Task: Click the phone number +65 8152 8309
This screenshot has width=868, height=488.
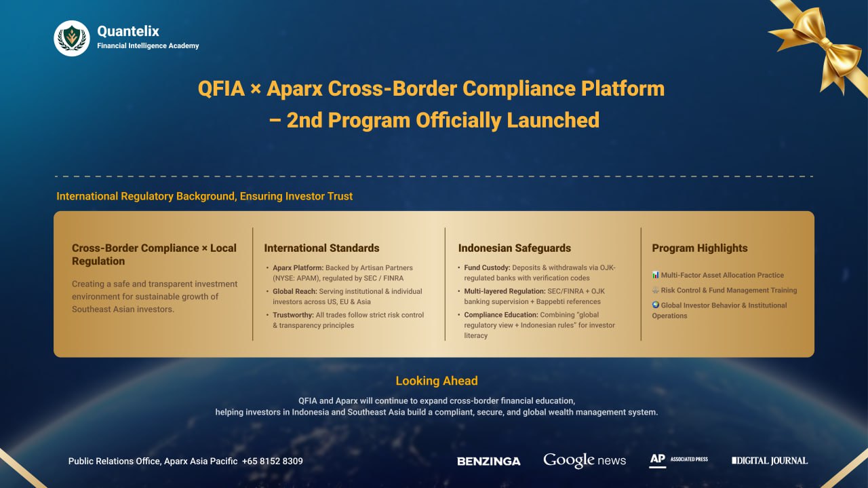Action: (273, 462)
